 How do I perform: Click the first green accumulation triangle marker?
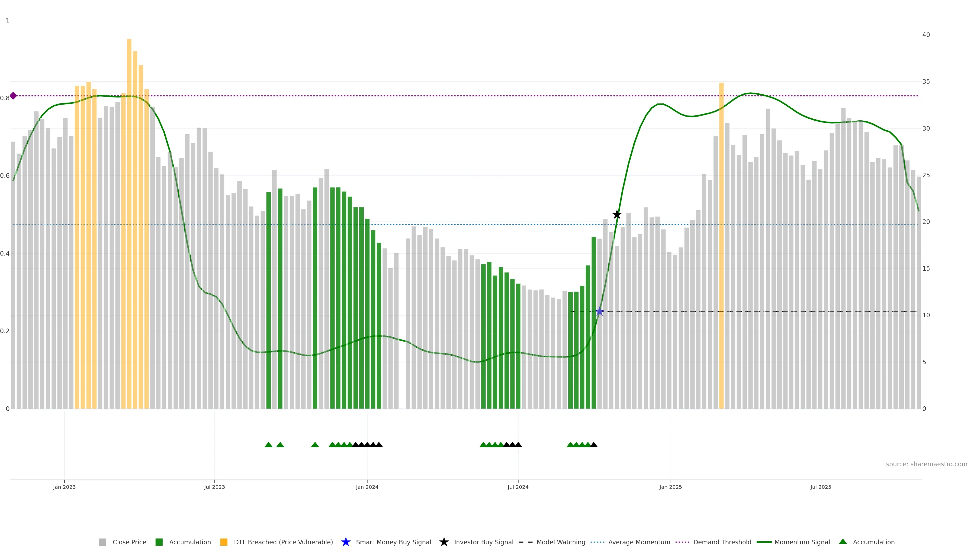tap(268, 445)
